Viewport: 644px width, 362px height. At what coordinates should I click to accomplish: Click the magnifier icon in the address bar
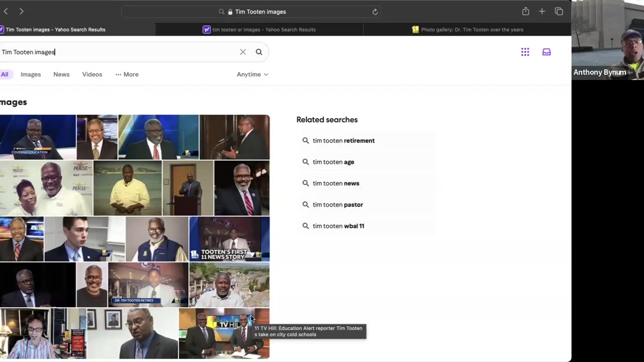[221, 12]
